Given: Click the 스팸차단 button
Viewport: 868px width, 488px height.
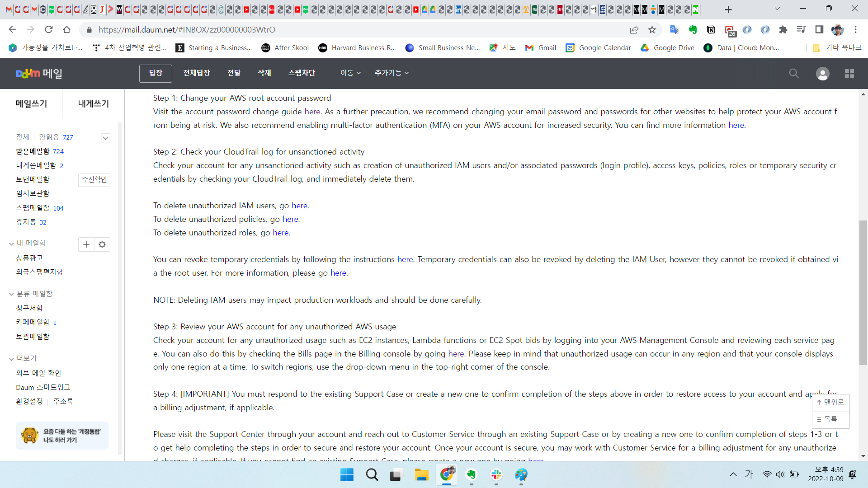Looking at the screenshot, I should pos(302,73).
